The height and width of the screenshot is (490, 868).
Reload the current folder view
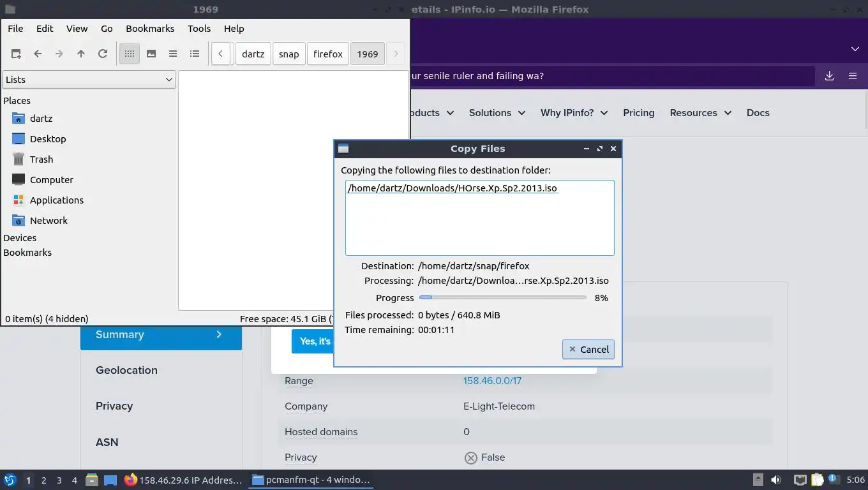pos(103,54)
